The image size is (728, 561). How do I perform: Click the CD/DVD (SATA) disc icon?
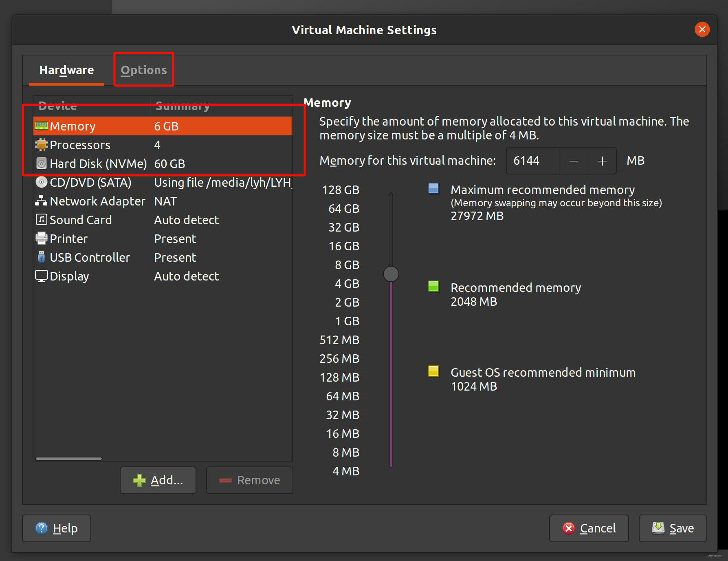tap(42, 182)
